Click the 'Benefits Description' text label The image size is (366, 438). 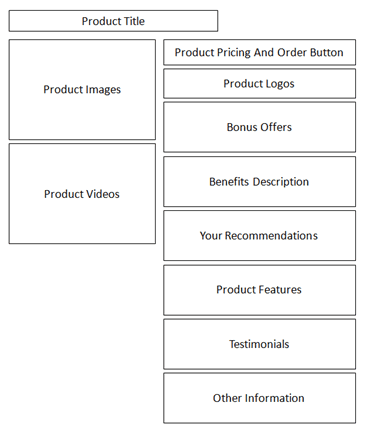click(259, 182)
